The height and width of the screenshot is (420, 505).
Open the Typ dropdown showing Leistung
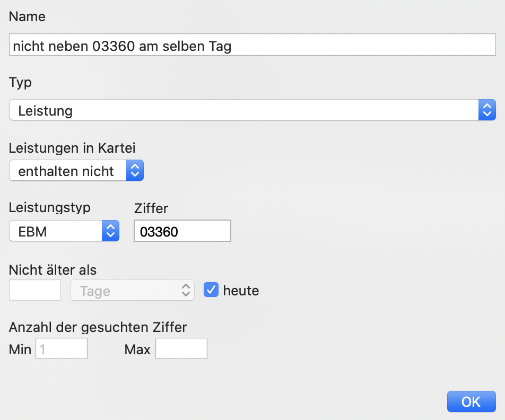point(252,110)
